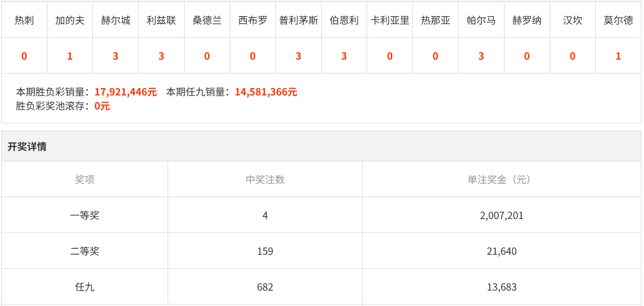
Task: Click the team name 莫尔德
Action: pos(618,20)
